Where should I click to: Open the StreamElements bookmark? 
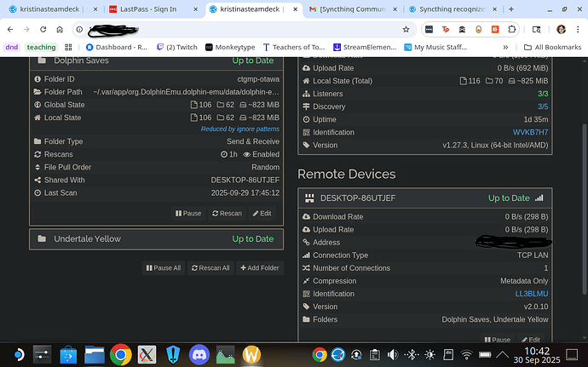click(x=365, y=47)
